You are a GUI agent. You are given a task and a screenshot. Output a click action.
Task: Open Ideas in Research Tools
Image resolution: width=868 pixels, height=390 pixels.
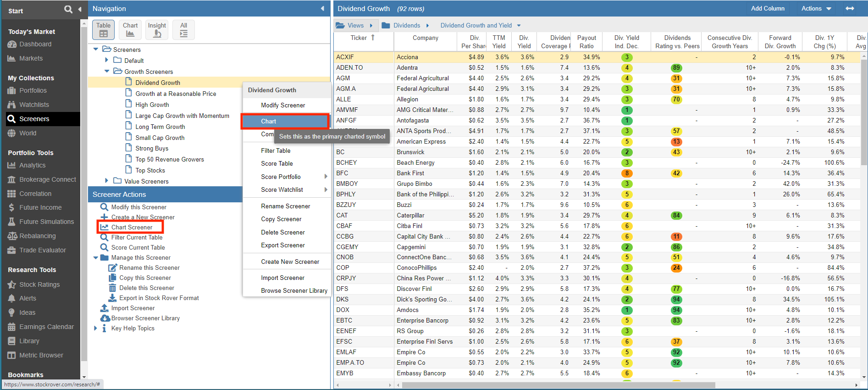point(27,312)
